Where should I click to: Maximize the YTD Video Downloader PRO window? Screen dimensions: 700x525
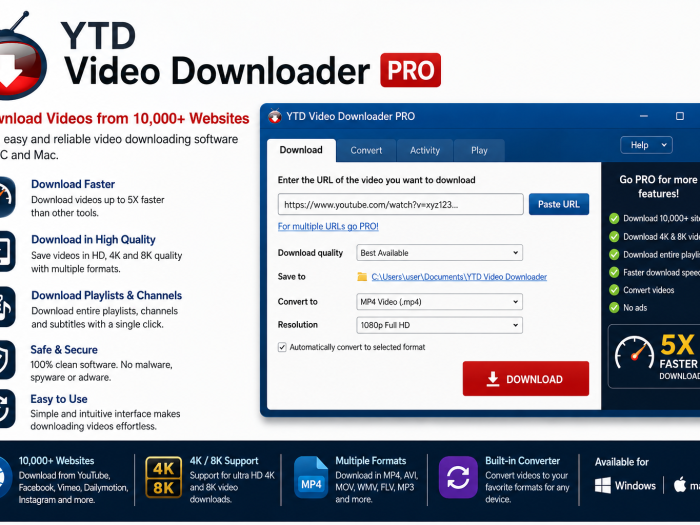click(679, 116)
